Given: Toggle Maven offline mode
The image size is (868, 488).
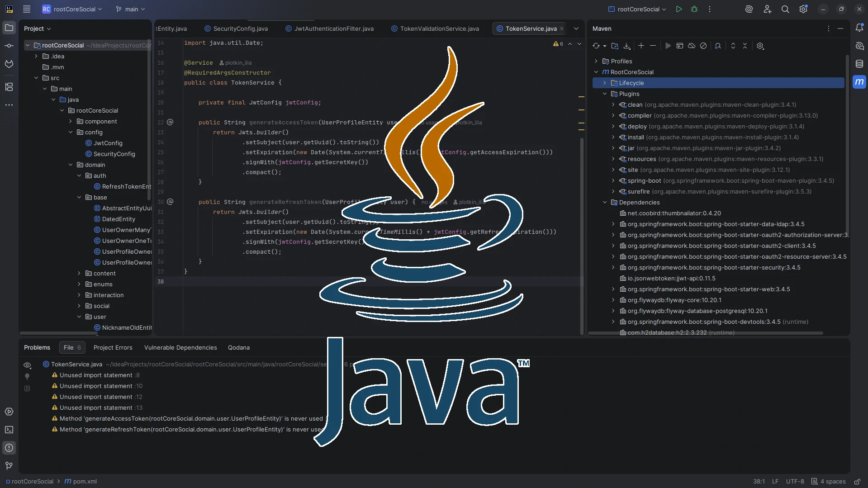Looking at the screenshot, I should point(691,46).
